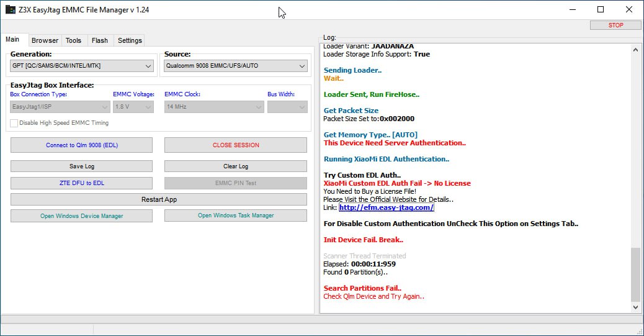Expand the Generation dropdown

pos(82,66)
